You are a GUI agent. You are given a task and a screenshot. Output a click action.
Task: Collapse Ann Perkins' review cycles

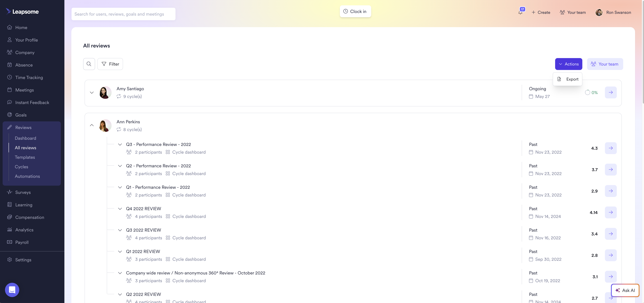[92, 125]
